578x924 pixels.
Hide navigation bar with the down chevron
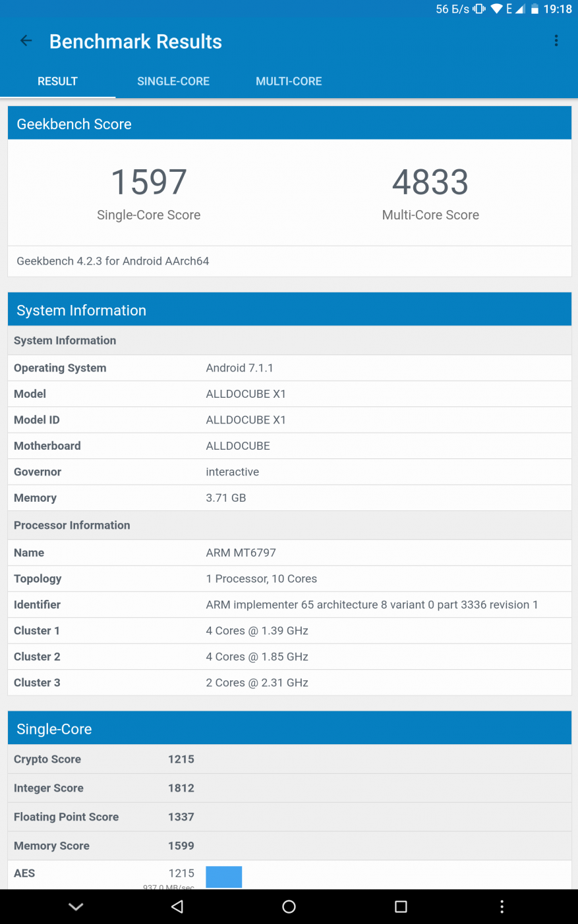[76, 907]
